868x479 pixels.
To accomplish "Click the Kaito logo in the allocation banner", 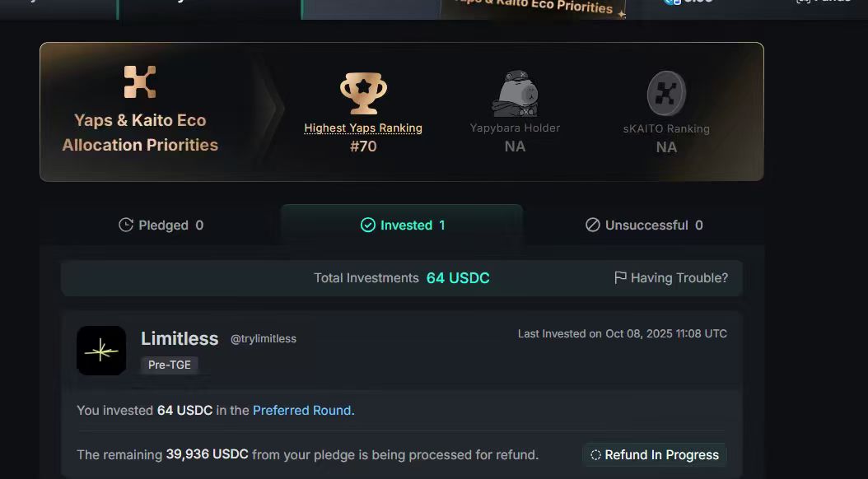I will tap(140, 81).
